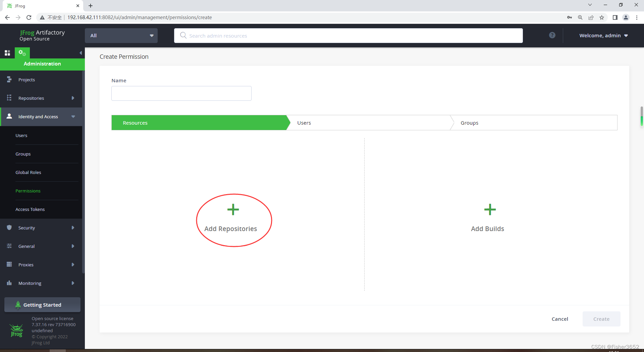Collapse Identity and Access section arrow

73,116
